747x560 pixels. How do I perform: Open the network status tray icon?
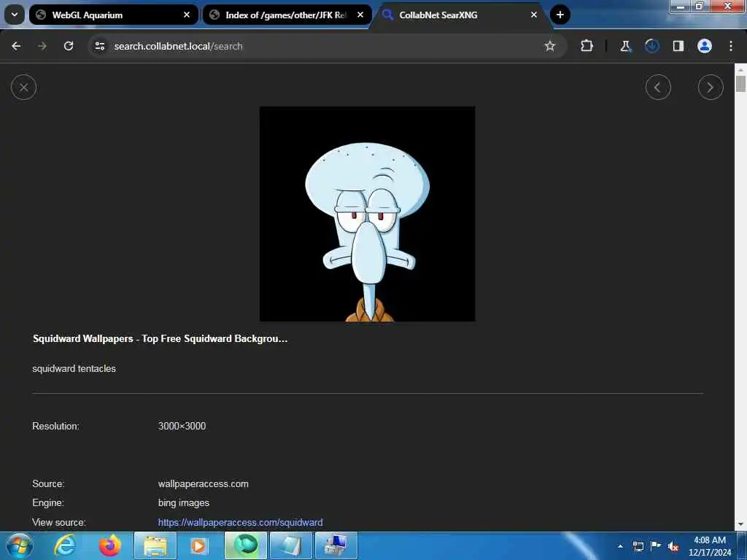pyautogui.click(x=638, y=546)
